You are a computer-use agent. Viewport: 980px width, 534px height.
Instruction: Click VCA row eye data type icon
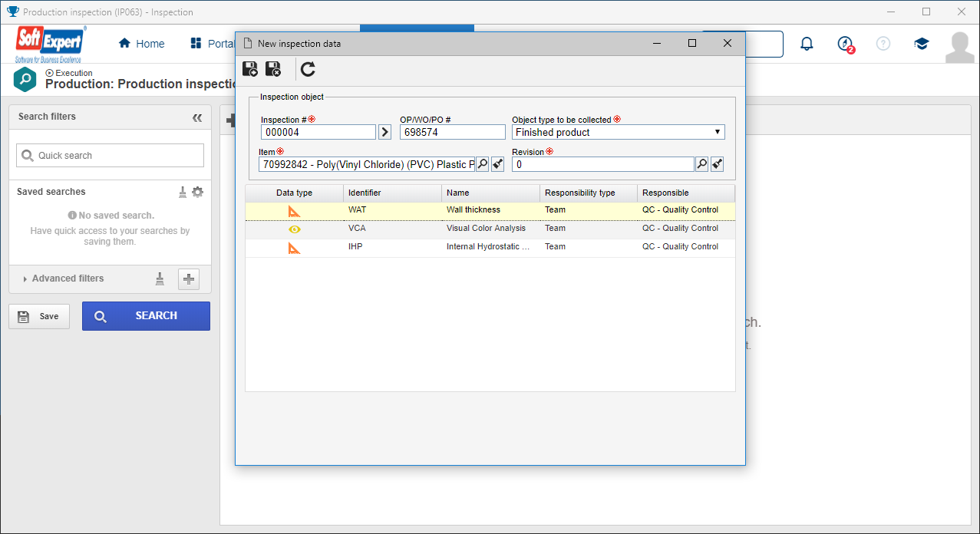[295, 229]
